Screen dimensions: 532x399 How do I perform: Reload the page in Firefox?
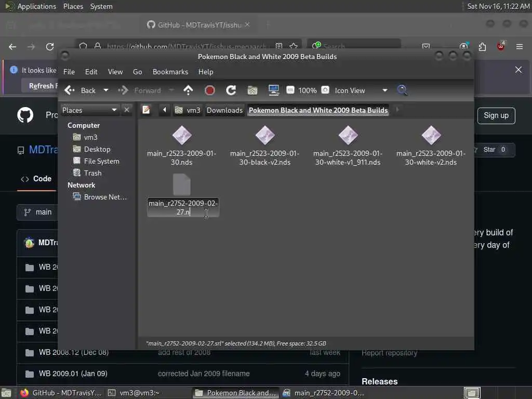[50, 46]
